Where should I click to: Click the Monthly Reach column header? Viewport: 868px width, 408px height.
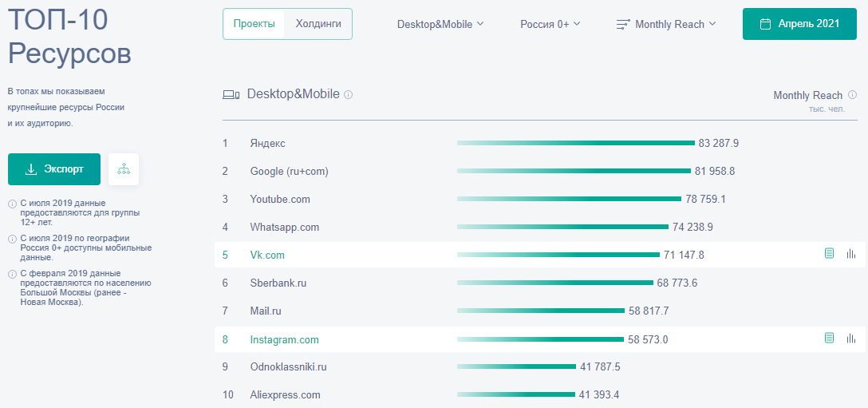coord(807,95)
